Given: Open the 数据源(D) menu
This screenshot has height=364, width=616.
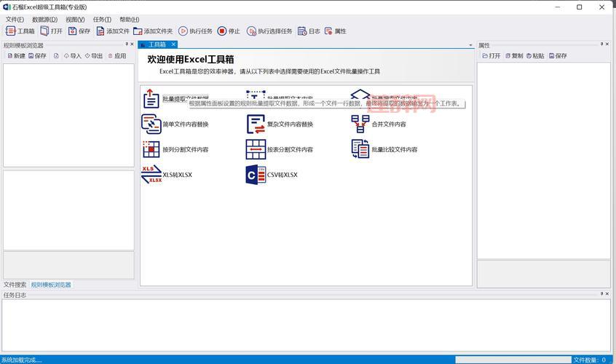Looking at the screenshot, I should click(44, 20).
